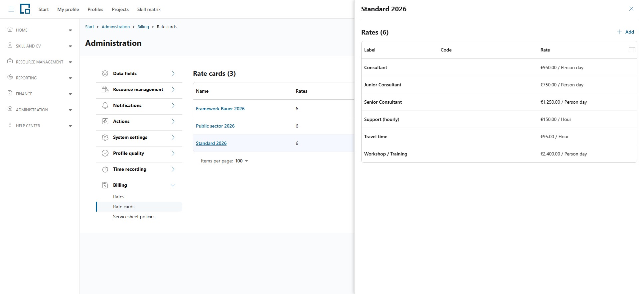This screenshot has width=644, height=294.
Task: Click the Data fields layers icon
Action: pyautogui.click(x=105, y=73)
